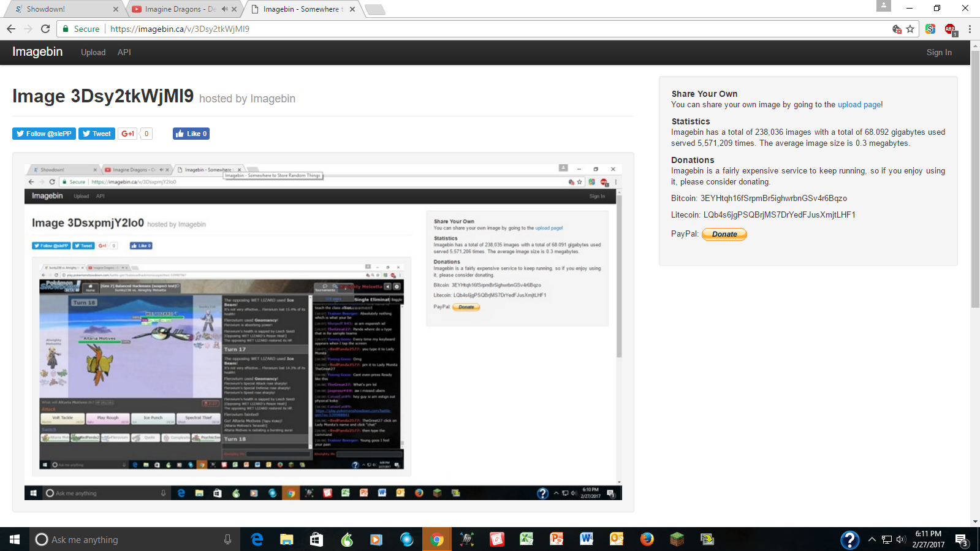Image resolution: width=980 pixels, height=551 pixels.
Task: Launch Minecraft from the taskbar
Action: (x=677, y=539)
